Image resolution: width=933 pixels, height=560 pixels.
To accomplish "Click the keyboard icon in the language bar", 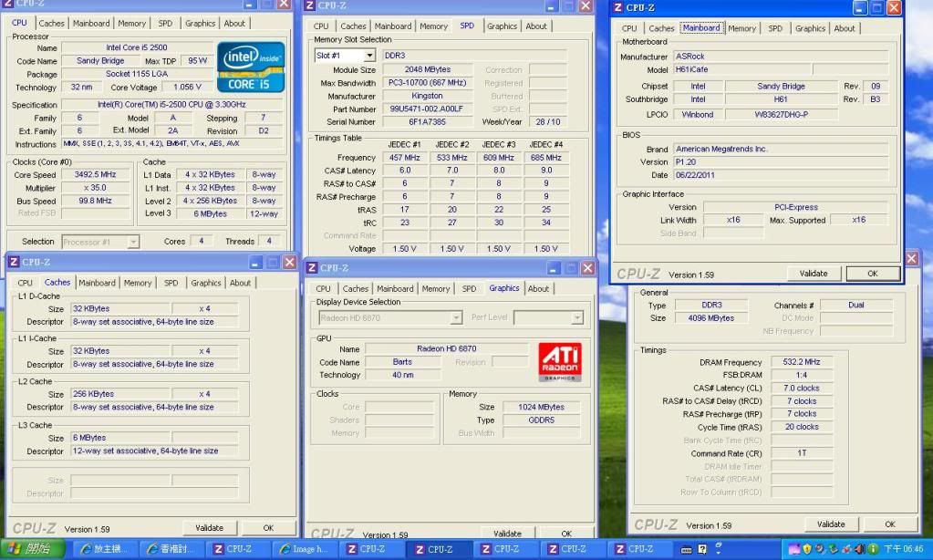I will (x=687, y=549).
